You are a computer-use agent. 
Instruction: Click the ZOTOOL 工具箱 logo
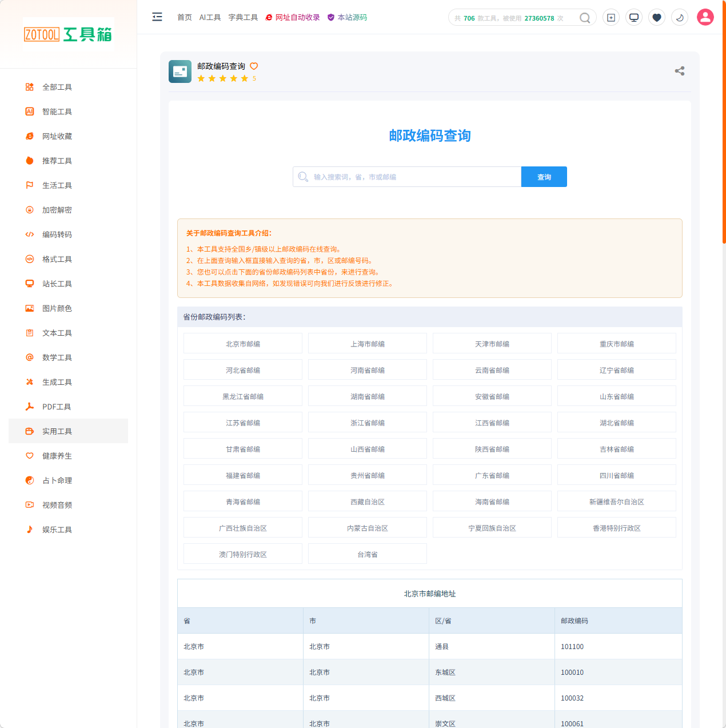point(68,34)
